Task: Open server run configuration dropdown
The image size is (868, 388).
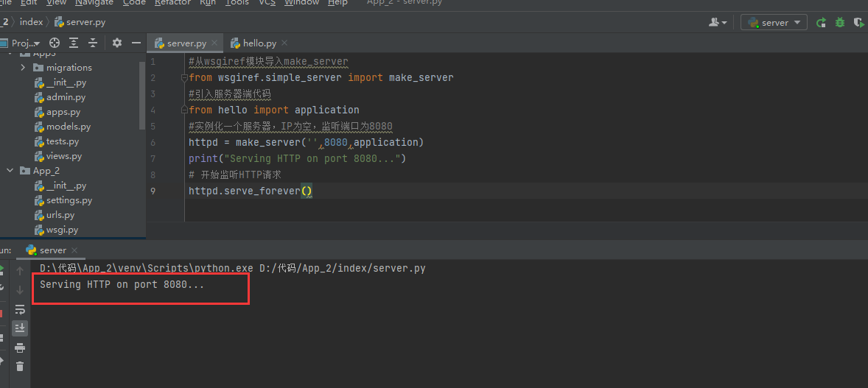Action: click(774, 23)
